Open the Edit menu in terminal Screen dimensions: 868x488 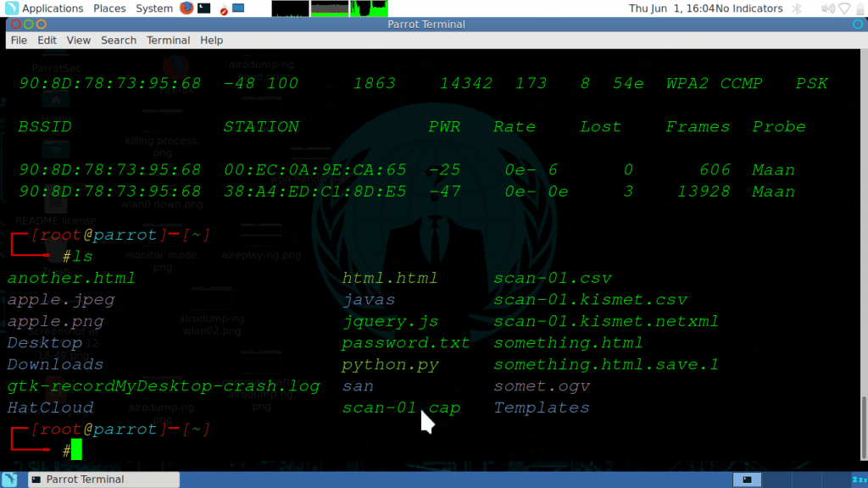coord(47,40)
